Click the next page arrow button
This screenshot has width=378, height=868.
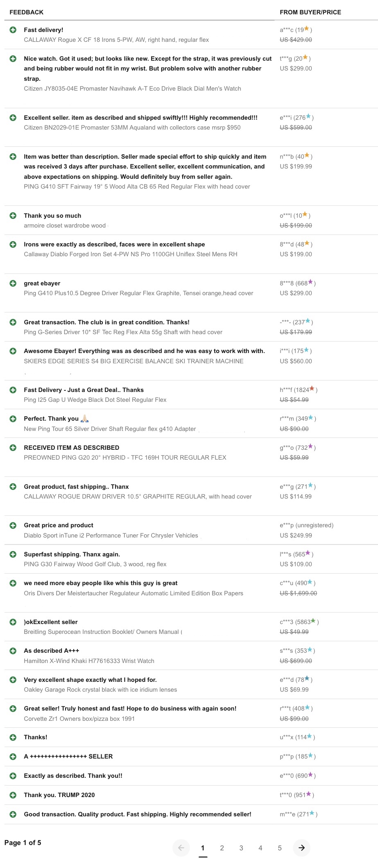[301, 847]
